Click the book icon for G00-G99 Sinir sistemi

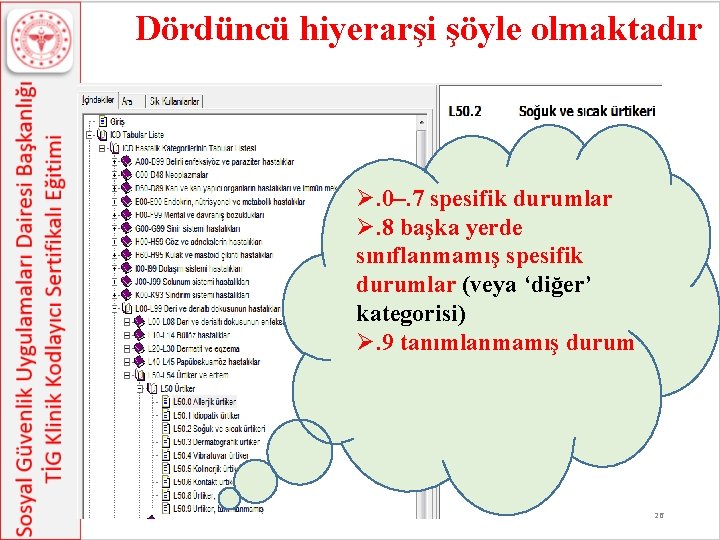pos(126,228)
